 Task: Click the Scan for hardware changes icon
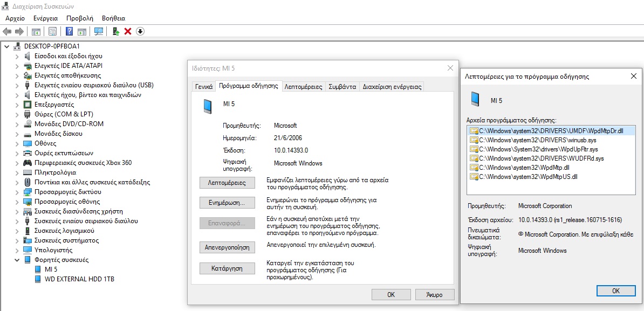[99, 31]
